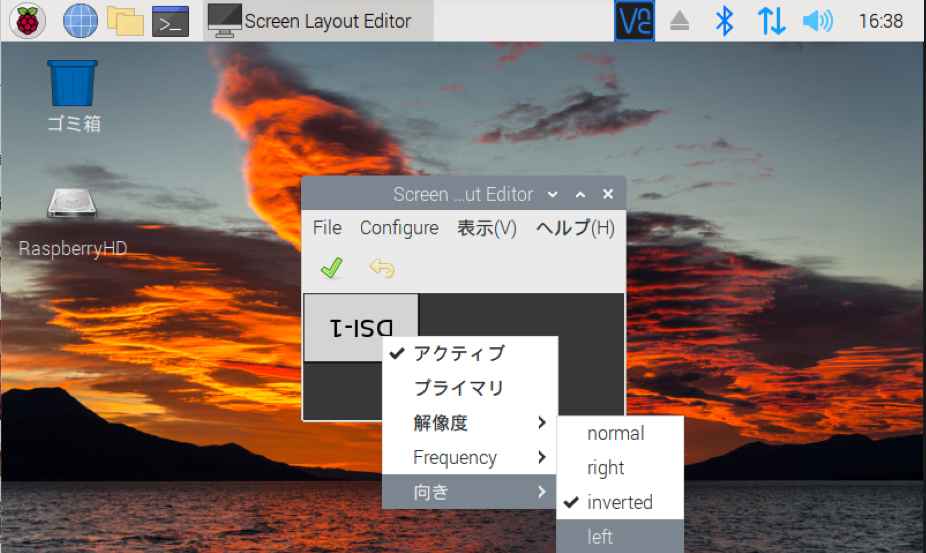The image size is (926, 553).
Task: Open the File menu
Action: tap(327, 228)
